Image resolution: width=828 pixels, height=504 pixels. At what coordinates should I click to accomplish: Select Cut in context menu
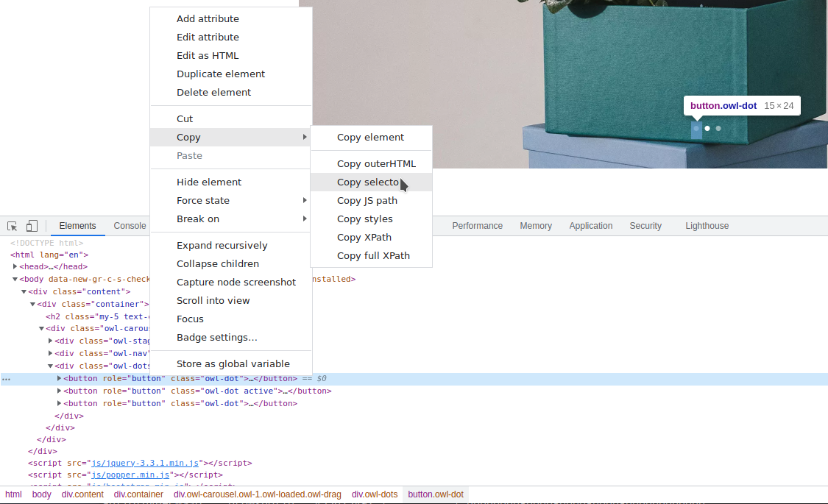tap(231, 118)
